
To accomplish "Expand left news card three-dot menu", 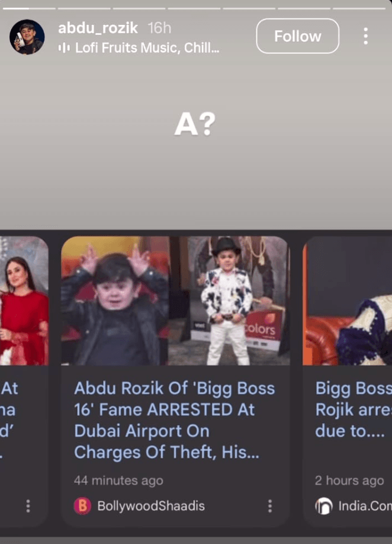I will tap(28, 506).
